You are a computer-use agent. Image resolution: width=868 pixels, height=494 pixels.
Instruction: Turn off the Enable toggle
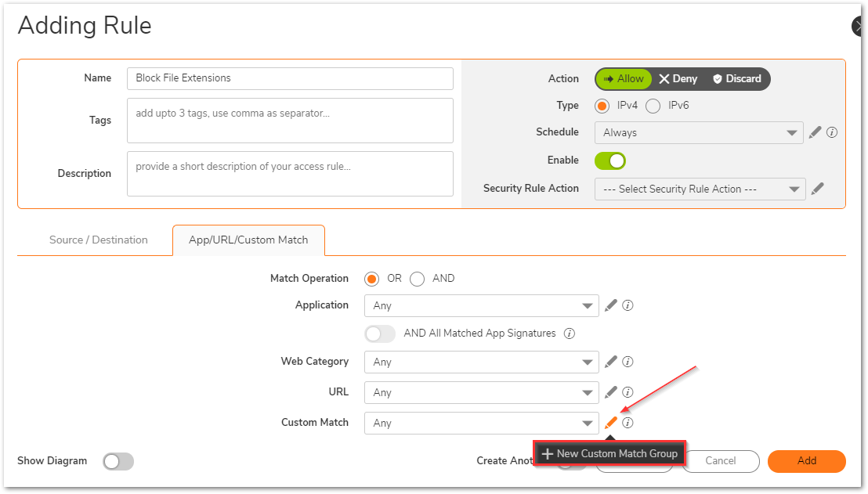[610, 160]
